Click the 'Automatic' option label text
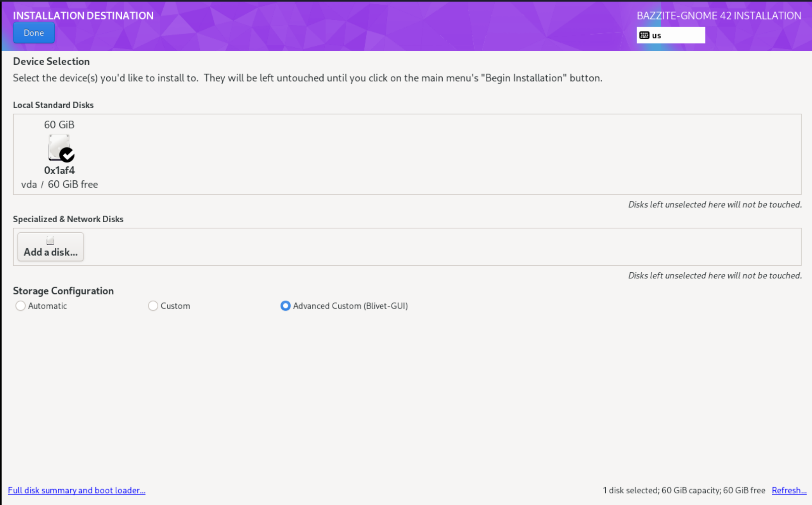812x505 pixels. pos(47,306)
